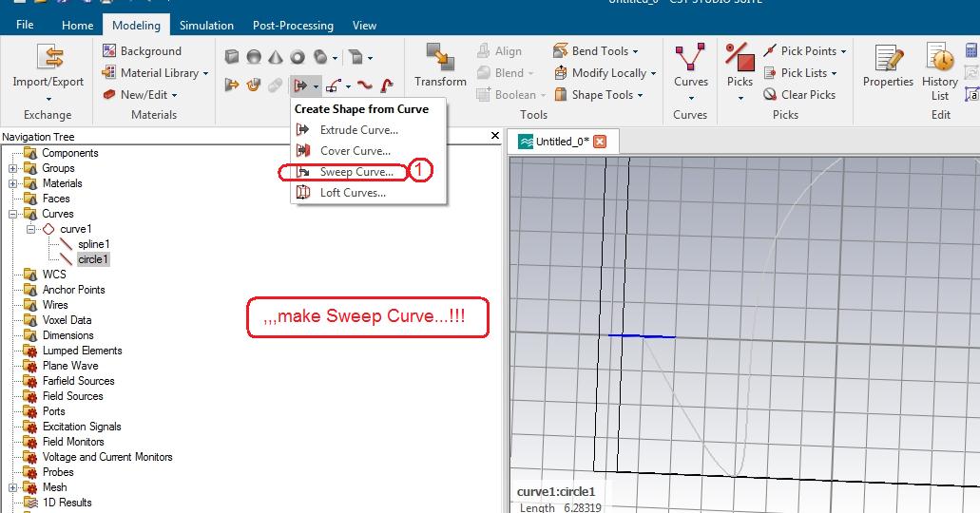Expand the Groups tree node

pyautogui.click(x=12, y=168)
